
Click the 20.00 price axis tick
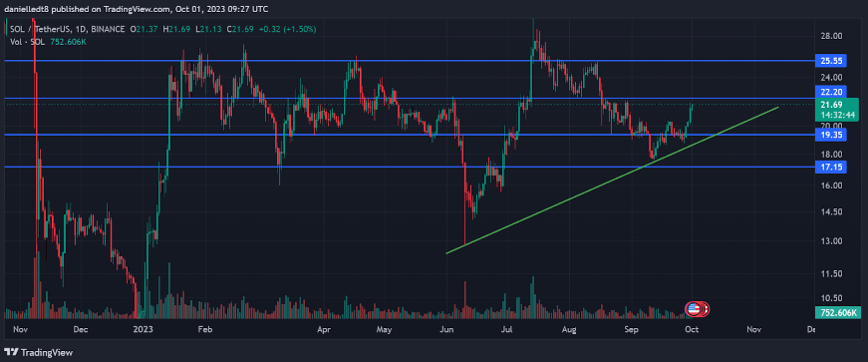(832, 125)
